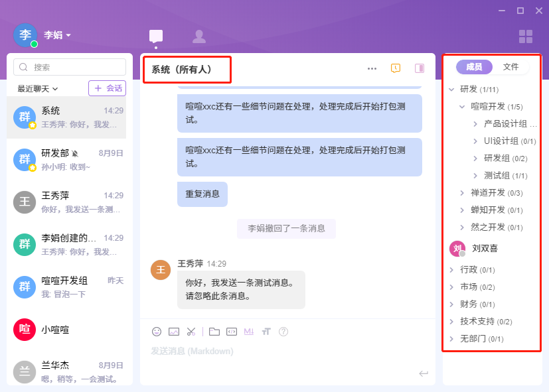Switch to the 文件 tab
549x392 pixels.
(x=510, y=67)
